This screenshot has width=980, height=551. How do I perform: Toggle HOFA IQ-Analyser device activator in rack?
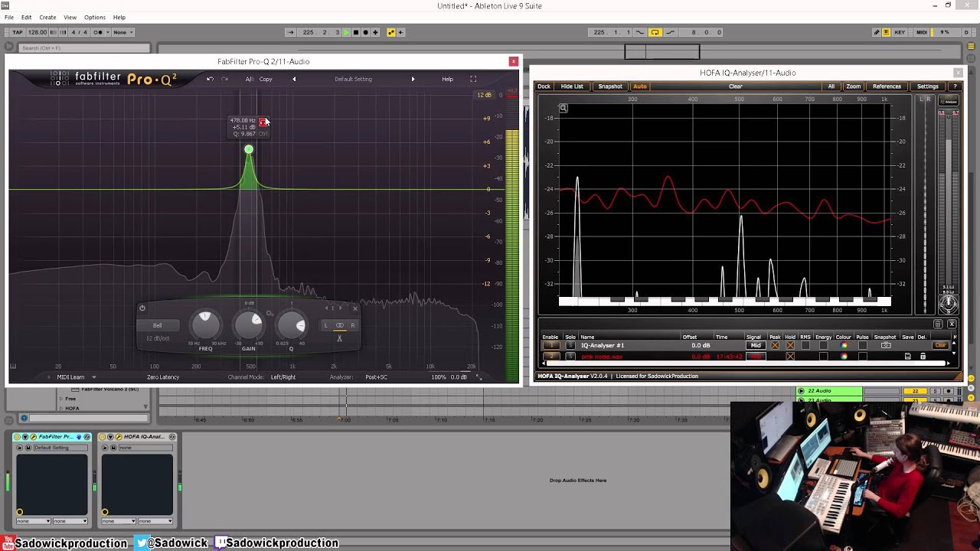click(104, 437)
